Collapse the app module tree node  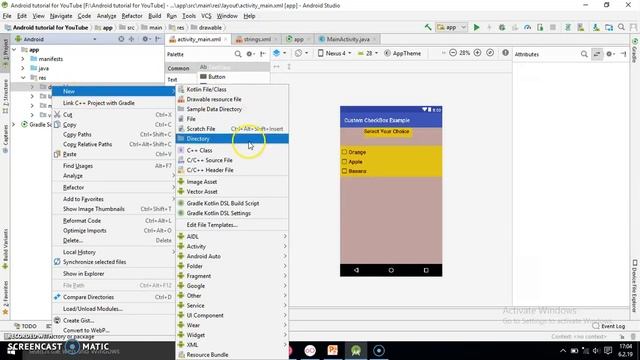15,49
